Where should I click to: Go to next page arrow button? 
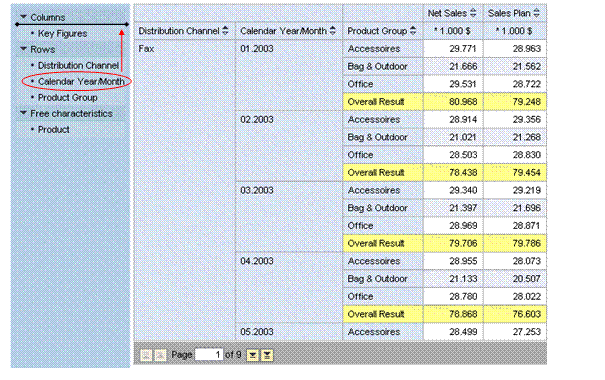(x=253, y=355)
